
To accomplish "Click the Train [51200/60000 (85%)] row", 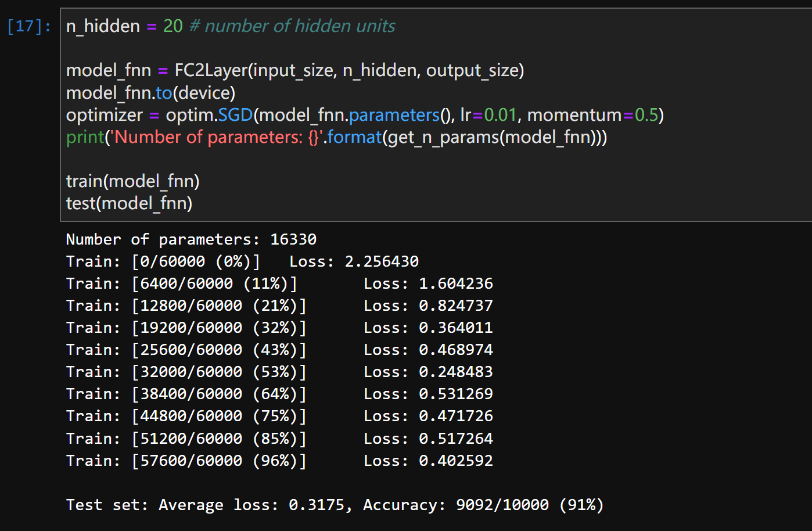I will [x=279, y=439].
